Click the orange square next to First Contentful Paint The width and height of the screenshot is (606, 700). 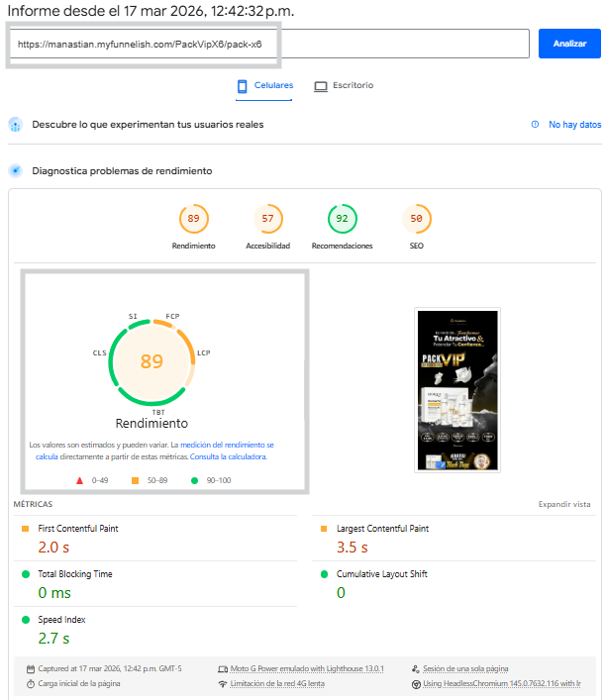click(x=26, y=529)
